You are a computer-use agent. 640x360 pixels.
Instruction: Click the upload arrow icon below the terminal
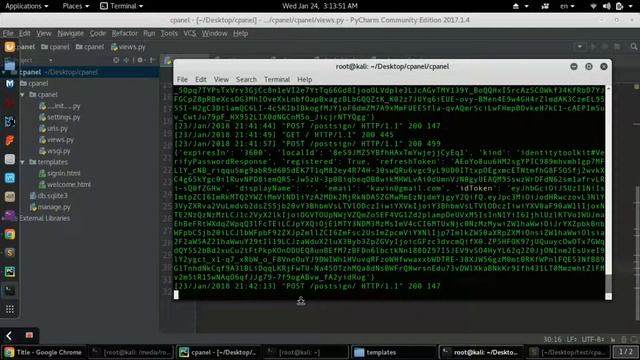[301, 301]
